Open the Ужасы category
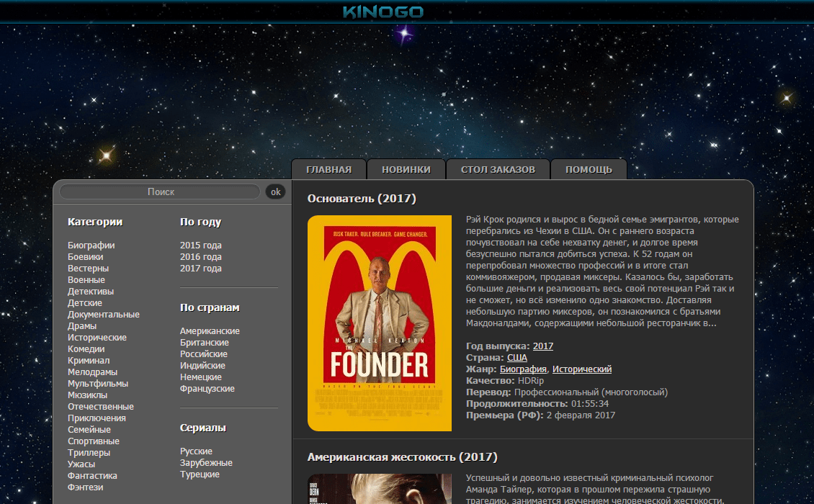This screenshot has height=504, width=814. click(81, 464)
